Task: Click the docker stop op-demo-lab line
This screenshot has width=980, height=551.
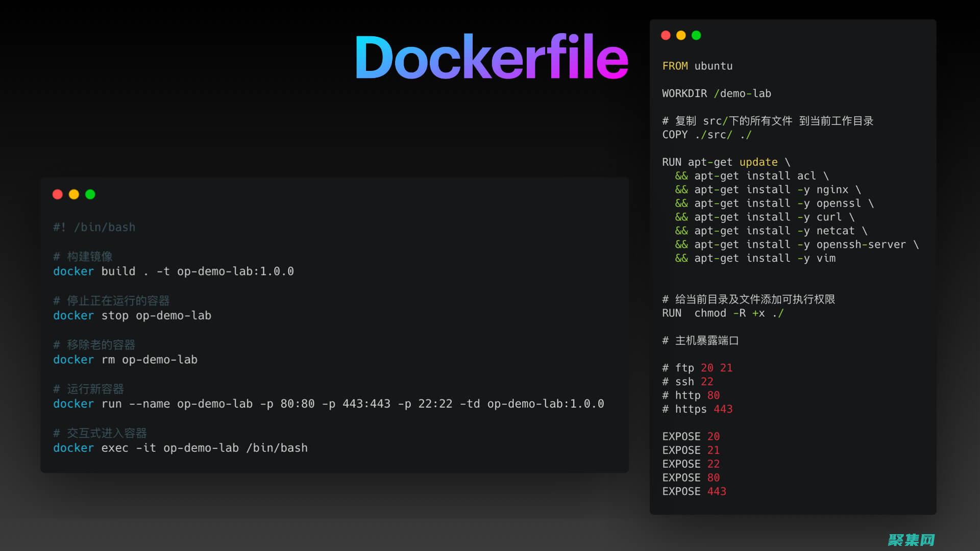Action: [132, 316]
